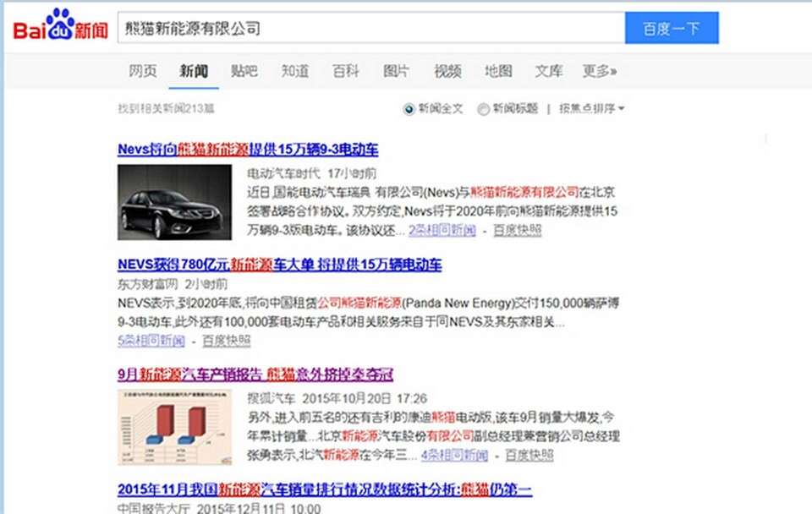Click the search box containing 熊猫新能源有限公司
The width and height of the screenshot is (812, 514).
click(371, 28)
